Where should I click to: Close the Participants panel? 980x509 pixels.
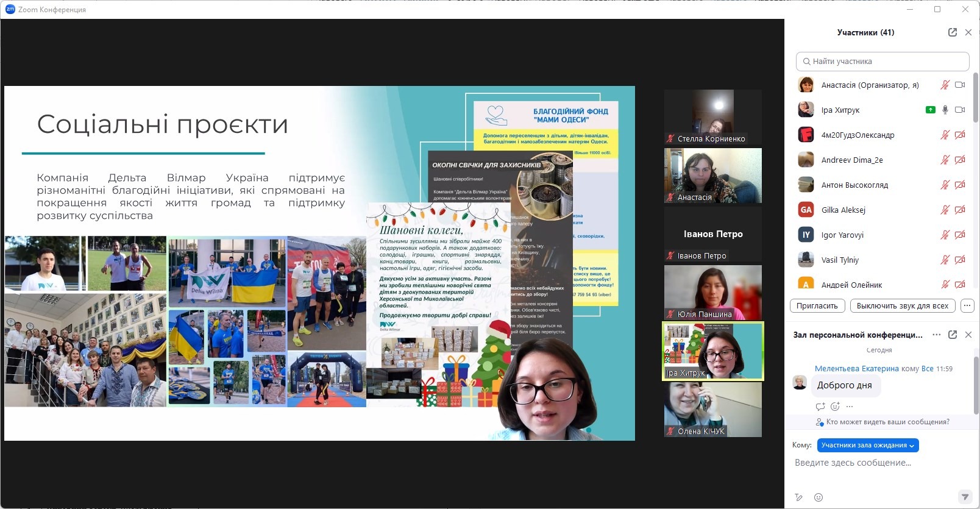pyautogui.click(x=968, y=32)
